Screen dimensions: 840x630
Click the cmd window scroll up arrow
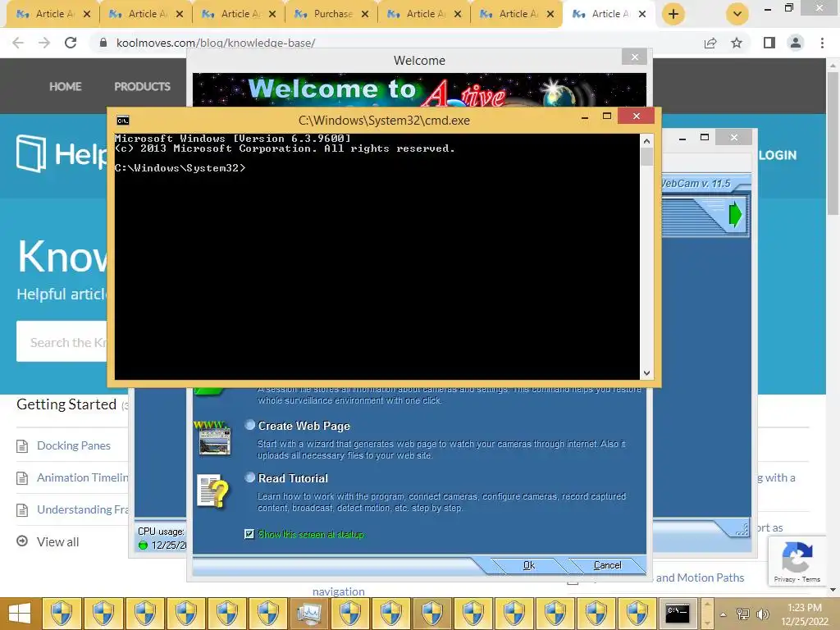pyautogui.click(x=646, y=141)
